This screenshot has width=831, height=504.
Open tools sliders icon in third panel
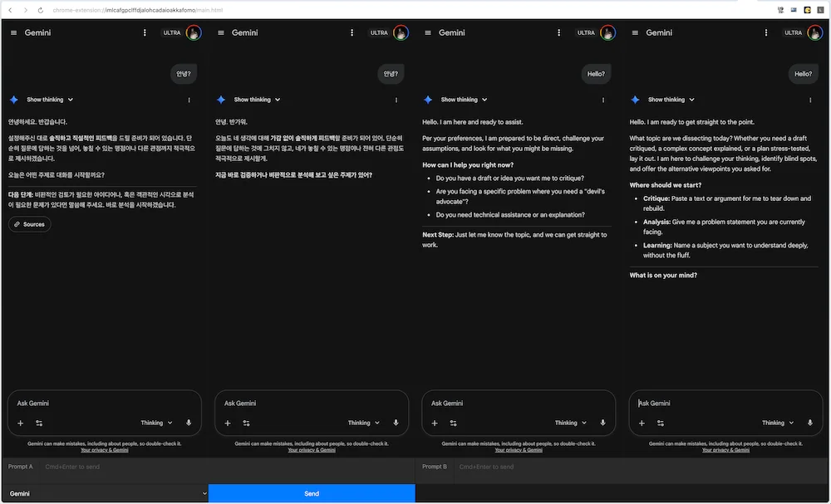(453, 423)
